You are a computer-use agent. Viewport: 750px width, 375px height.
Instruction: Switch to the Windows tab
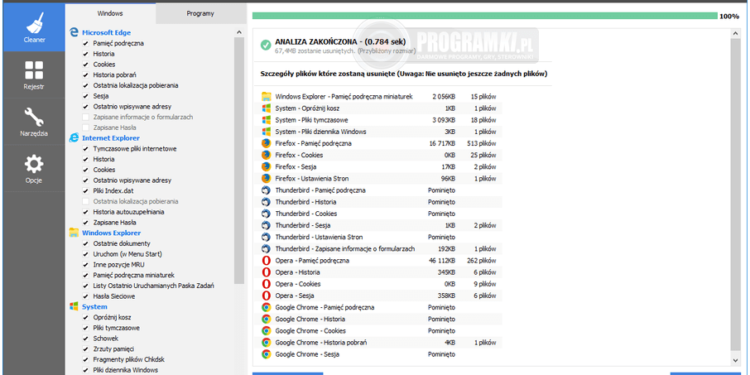point(110,13)
